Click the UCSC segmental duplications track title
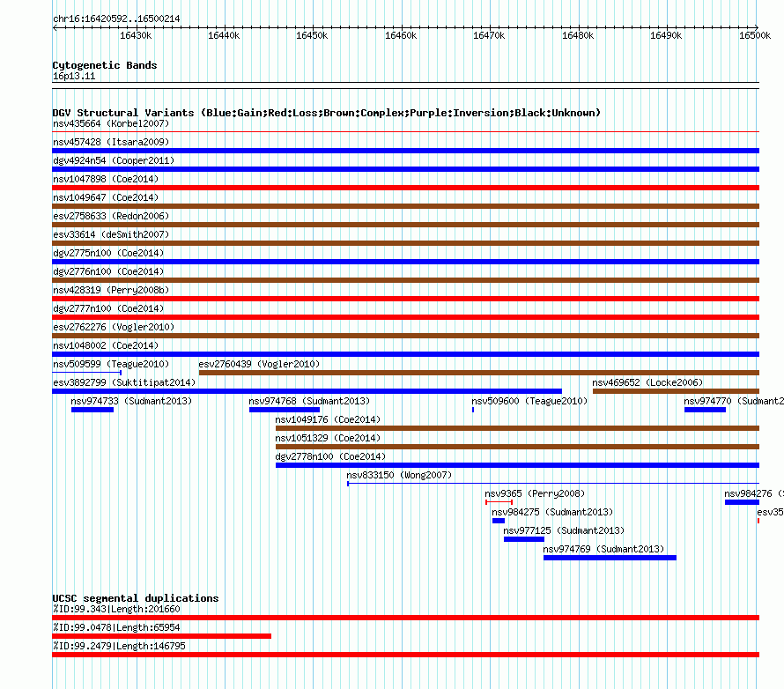 (x=136, y=598)
